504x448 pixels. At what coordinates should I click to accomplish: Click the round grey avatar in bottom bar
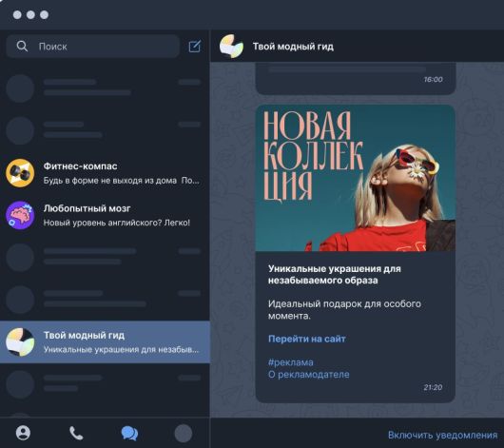184,433
